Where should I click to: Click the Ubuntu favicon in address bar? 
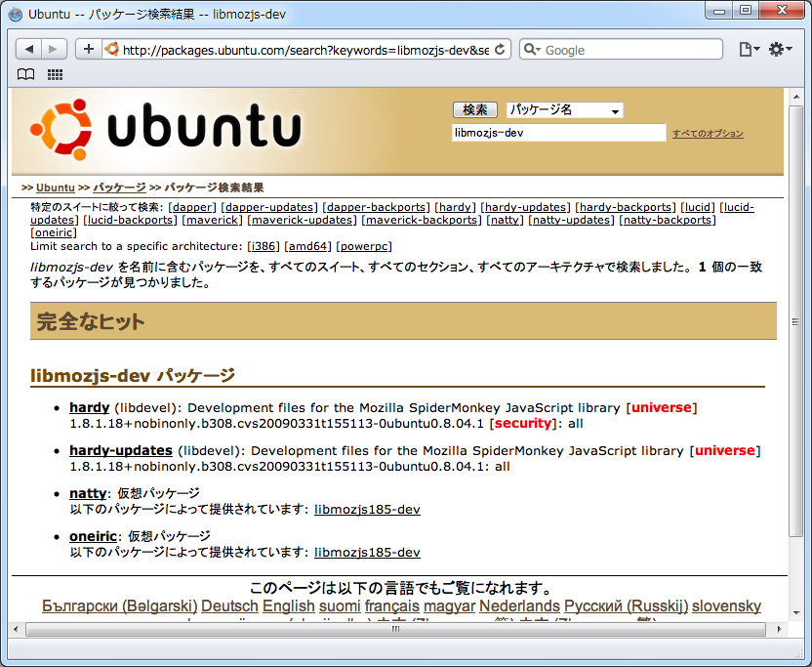pyautogui.click(x=111, y=49)
